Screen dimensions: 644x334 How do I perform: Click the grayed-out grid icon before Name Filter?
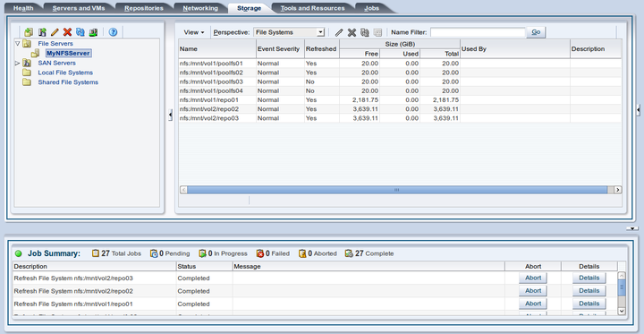coord(377,32)
